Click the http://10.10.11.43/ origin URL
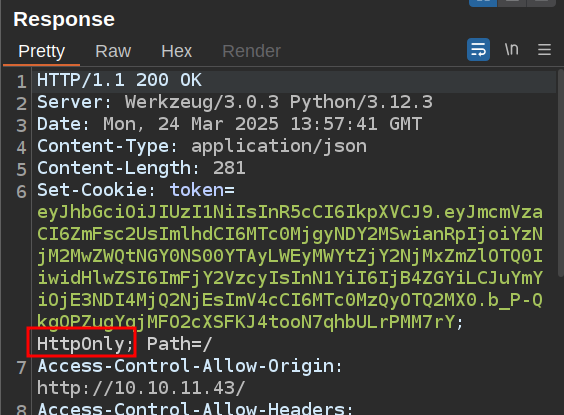This screenshot has width=564, height=415. point(141,388)
